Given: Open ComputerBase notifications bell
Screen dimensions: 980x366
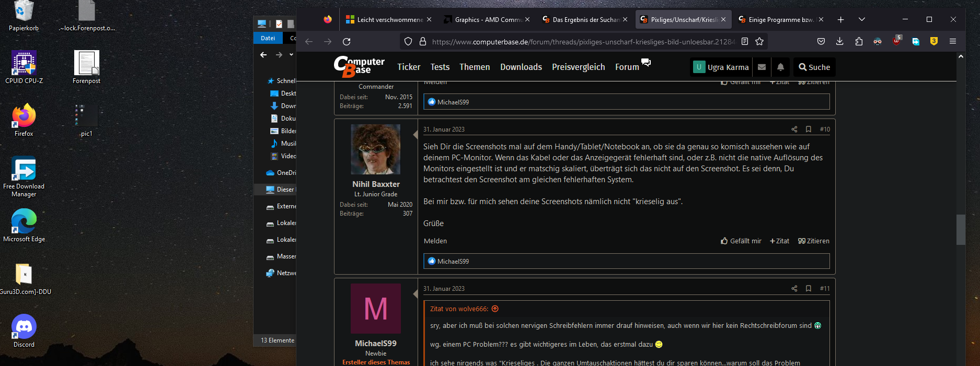Looking at the screenshot, I should 780,67.
